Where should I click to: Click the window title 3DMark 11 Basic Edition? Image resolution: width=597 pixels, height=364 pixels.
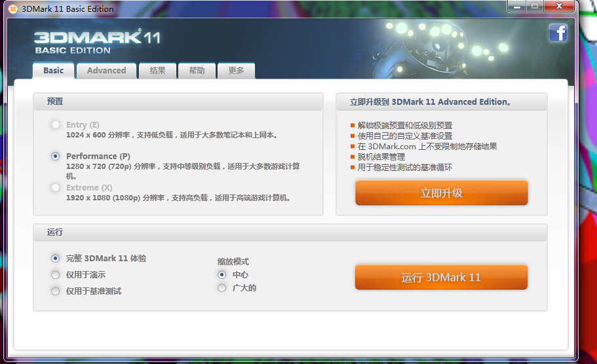[x=67, y=9]
